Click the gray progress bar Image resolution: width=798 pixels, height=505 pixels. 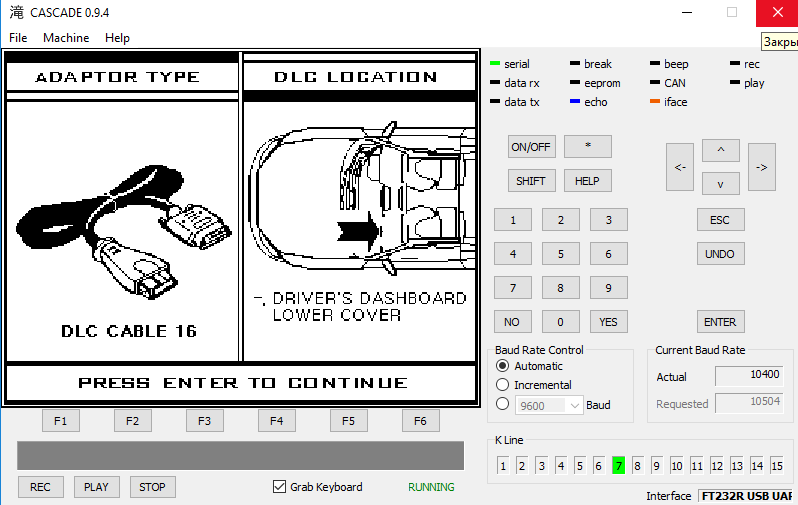pyautogui.click(x=240, y=456)
